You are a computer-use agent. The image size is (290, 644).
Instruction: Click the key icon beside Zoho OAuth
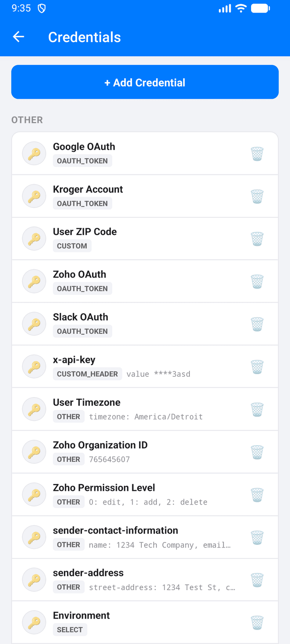34,281
